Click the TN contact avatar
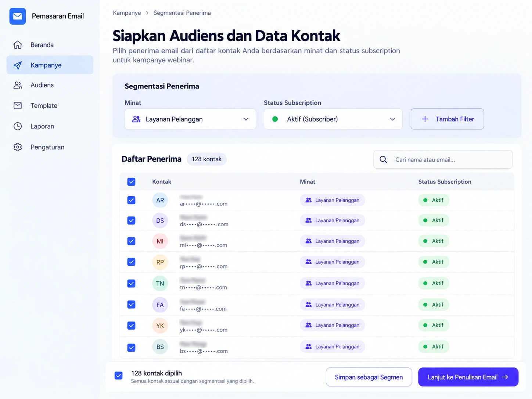 (160, 283)
